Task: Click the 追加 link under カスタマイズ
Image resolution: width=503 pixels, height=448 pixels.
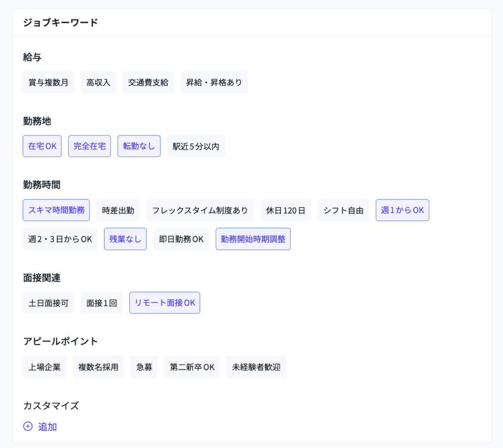Action: pos(47,426)
